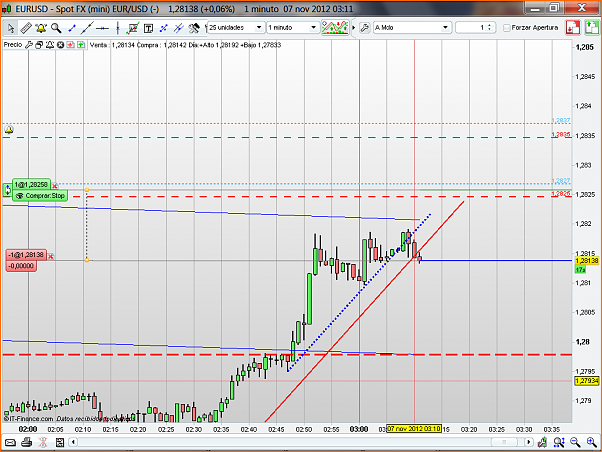Click the green arrow icon beside Precio
Screen dimensions: 602x452
(81, 45)
